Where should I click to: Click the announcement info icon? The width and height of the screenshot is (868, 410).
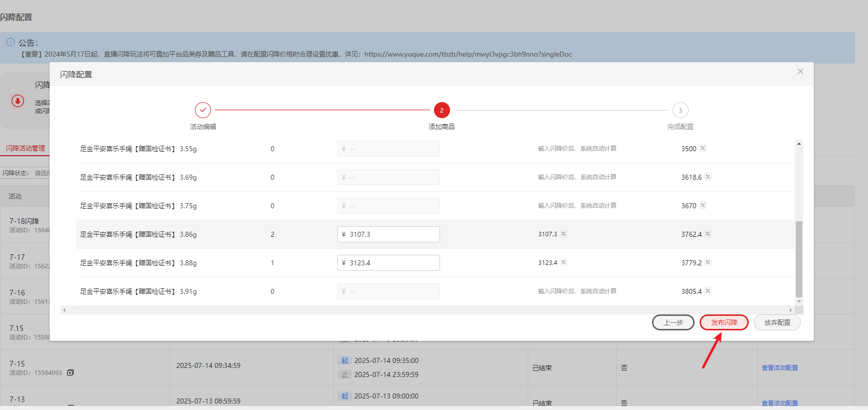(x=11, y=43)
